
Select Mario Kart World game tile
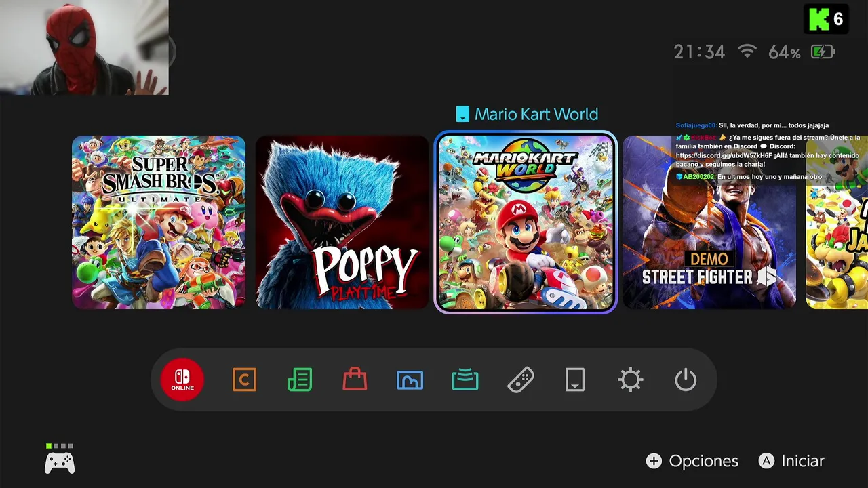coord(526,222)
